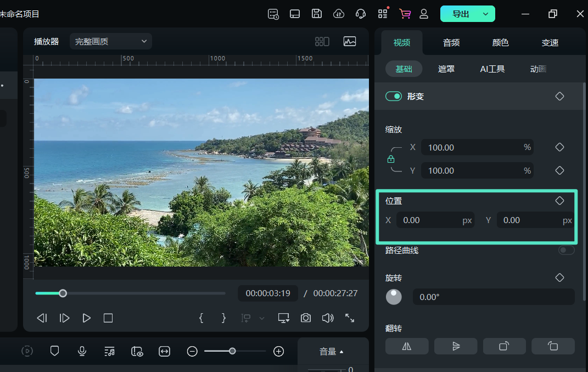Select the 遮罩 mask sub-tab
This screenshot has width=588, height=372.
(446, 69)
